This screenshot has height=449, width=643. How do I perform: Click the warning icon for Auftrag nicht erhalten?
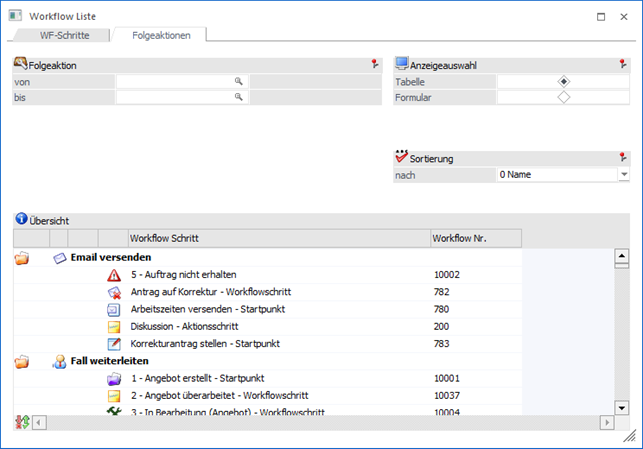114,274
